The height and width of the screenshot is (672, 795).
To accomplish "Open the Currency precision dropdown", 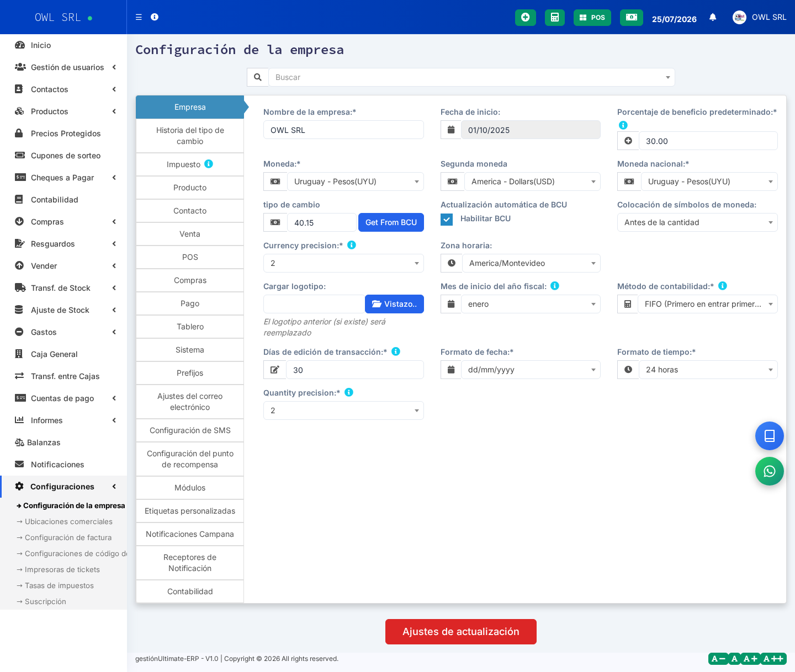I will click(x=343, y=263).
